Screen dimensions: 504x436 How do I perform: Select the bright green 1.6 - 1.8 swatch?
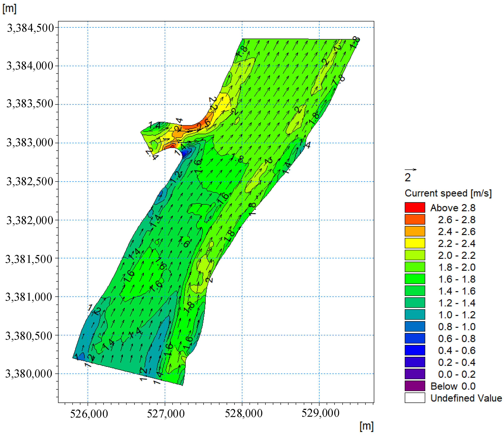point(415,279)
